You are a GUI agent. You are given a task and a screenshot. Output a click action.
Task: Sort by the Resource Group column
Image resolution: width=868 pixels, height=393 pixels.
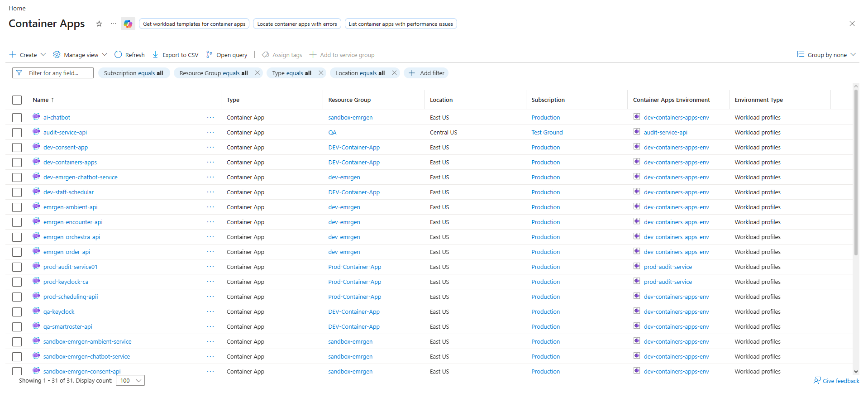tap(349, 100)
